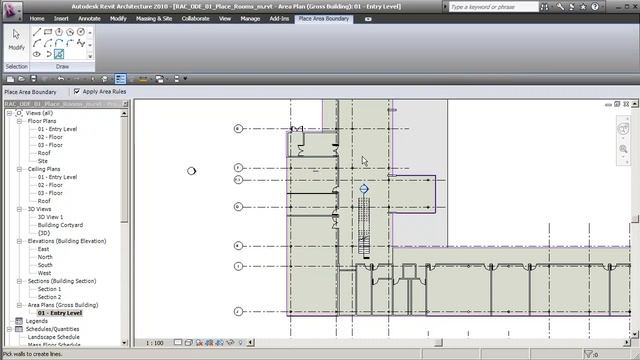Collapse Area Plans (Gross Building) node

[x=19, y=305]
